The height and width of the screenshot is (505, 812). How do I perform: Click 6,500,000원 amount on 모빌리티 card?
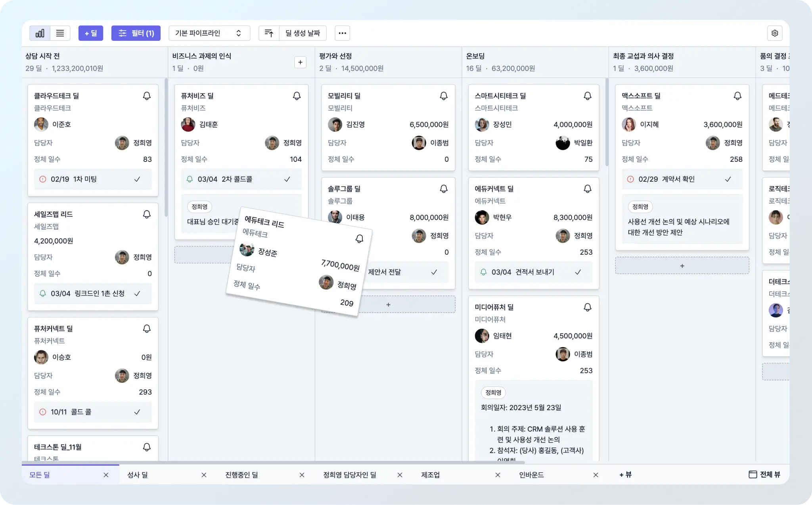click(429, 125)
